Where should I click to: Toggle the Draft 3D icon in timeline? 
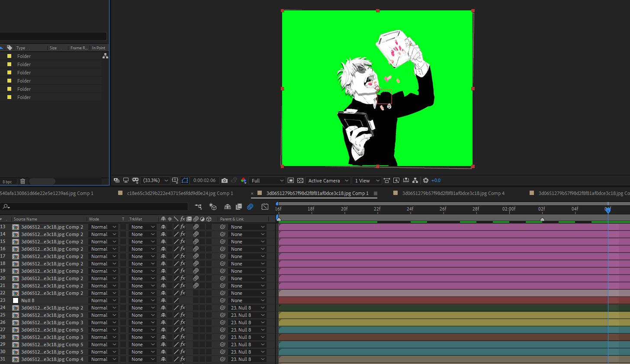[212, 207]
